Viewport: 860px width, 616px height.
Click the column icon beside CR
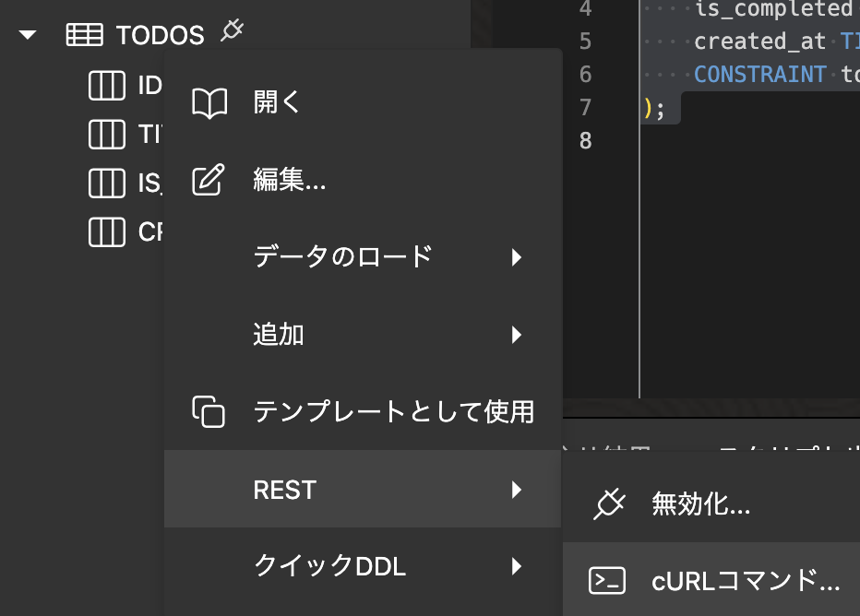click(107, 231)
